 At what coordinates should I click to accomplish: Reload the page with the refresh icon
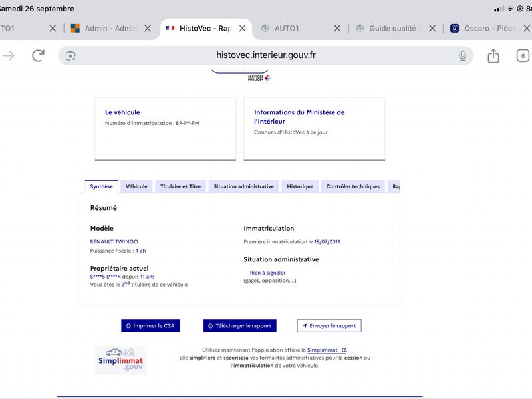(38, 55)
